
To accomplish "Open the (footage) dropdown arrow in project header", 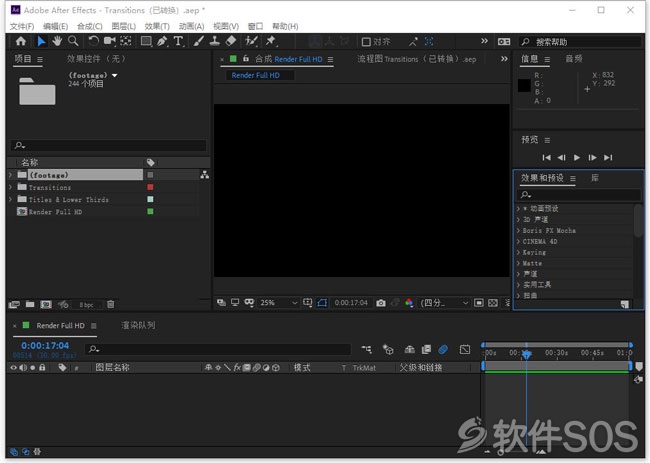I will pos(115,75).
